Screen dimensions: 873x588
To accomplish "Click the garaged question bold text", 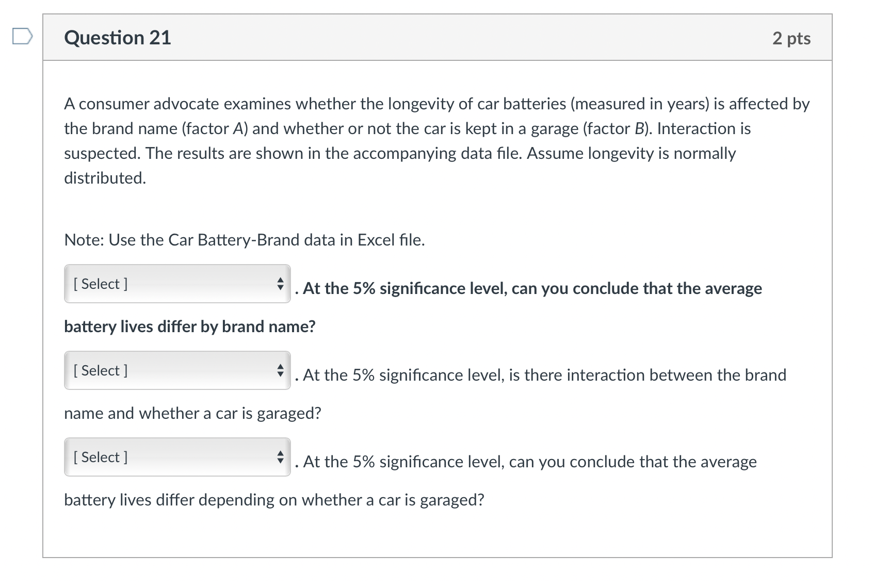I will pos(273,498).
